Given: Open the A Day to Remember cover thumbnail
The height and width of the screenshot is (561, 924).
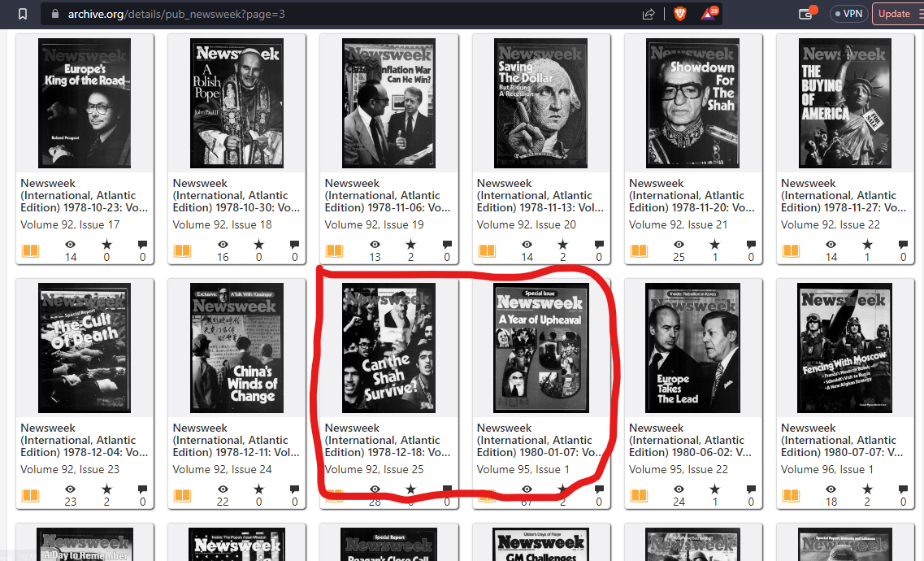Looking at the screenshot, I should click(85, 545).
